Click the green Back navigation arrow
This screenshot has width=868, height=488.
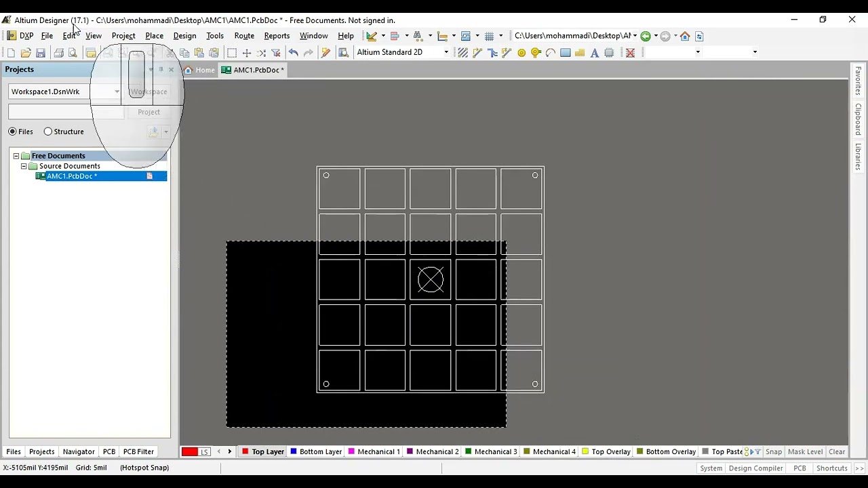[x=646, y=36]
